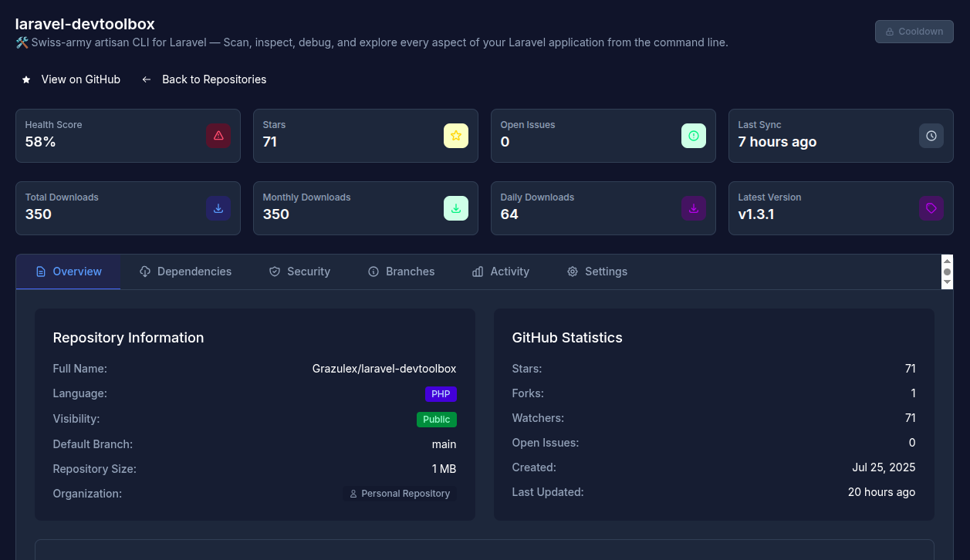Click the Monthly Downloads green download icon
The height and width of the screenshot is (560, 970).
(x=456, y=208)
